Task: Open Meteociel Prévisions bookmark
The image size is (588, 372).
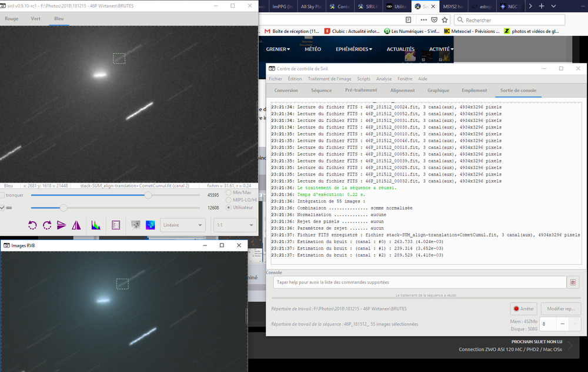Action: click(472, 31)
